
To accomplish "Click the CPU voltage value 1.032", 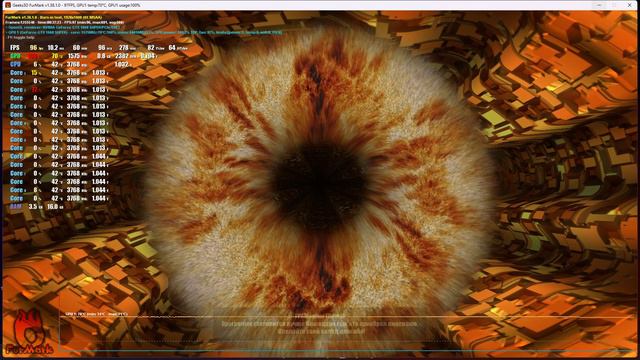I will 122,64.
